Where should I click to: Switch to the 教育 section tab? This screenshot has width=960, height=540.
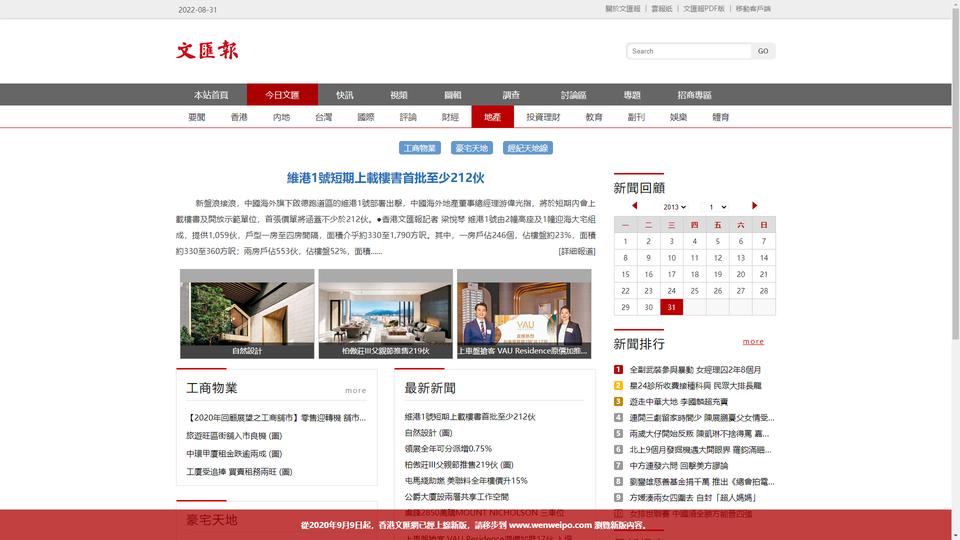tap(594, 117)
